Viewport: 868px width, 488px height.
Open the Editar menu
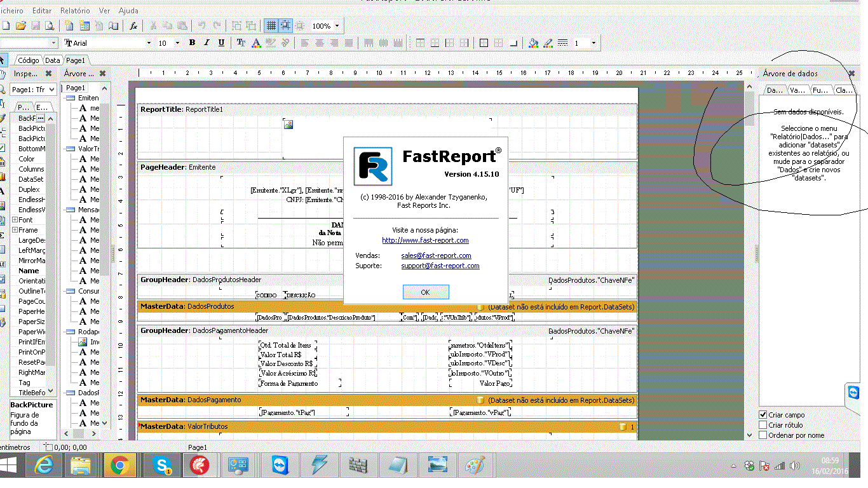pyautogui.click(x=42, y=11)
